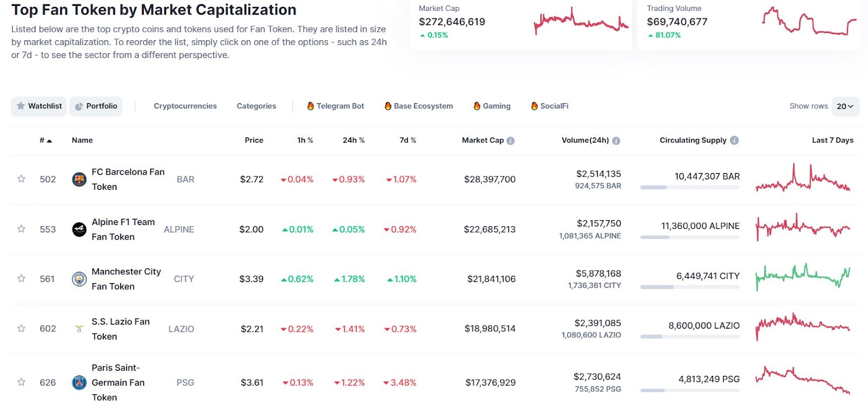Click the fire icon next to Telegram Bot

tap(310, 106)
